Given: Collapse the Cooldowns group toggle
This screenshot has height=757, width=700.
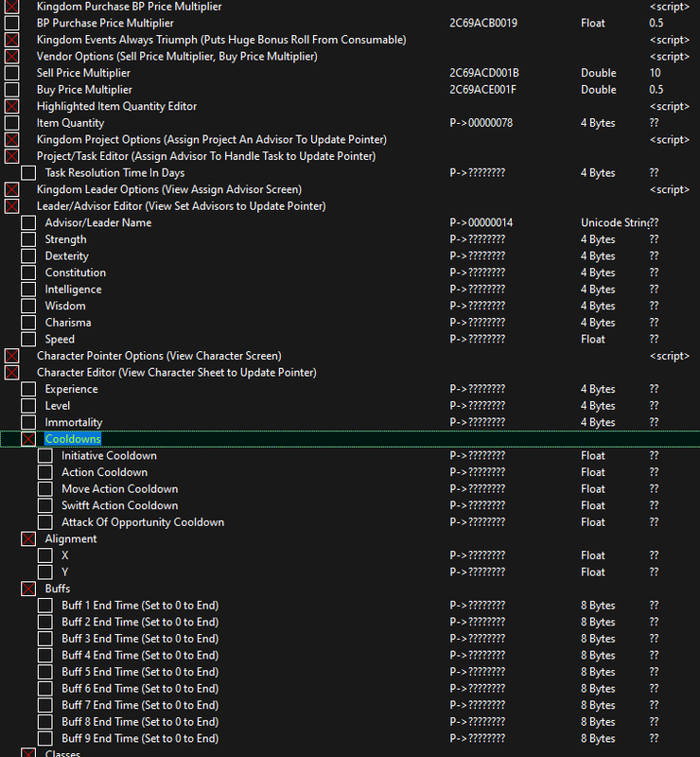Looking at the screenshot, I should [x=28, y=439].
